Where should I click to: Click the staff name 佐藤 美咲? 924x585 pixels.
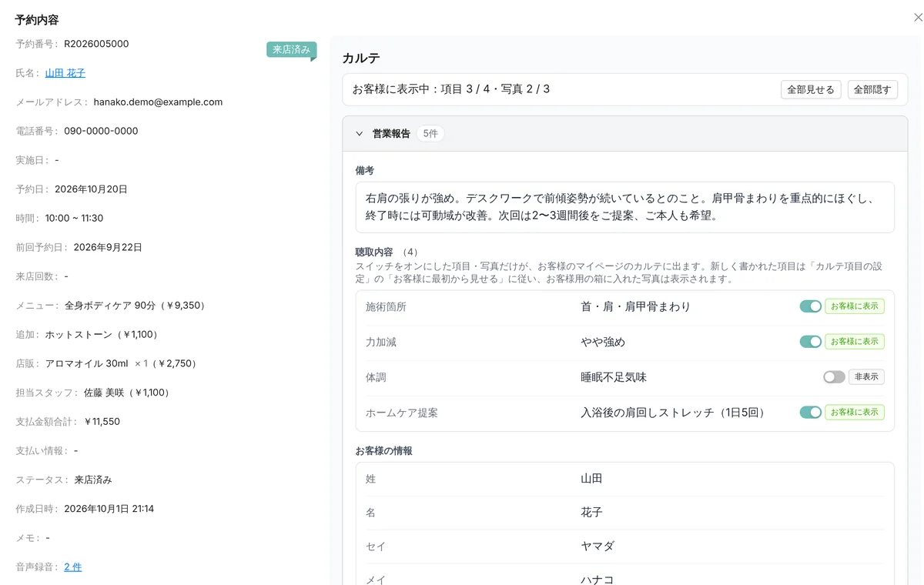pyautogui.click(x=103, y=393)
